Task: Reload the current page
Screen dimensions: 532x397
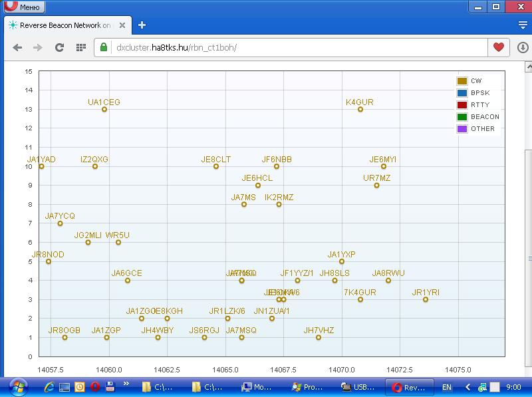Action: 59,47
